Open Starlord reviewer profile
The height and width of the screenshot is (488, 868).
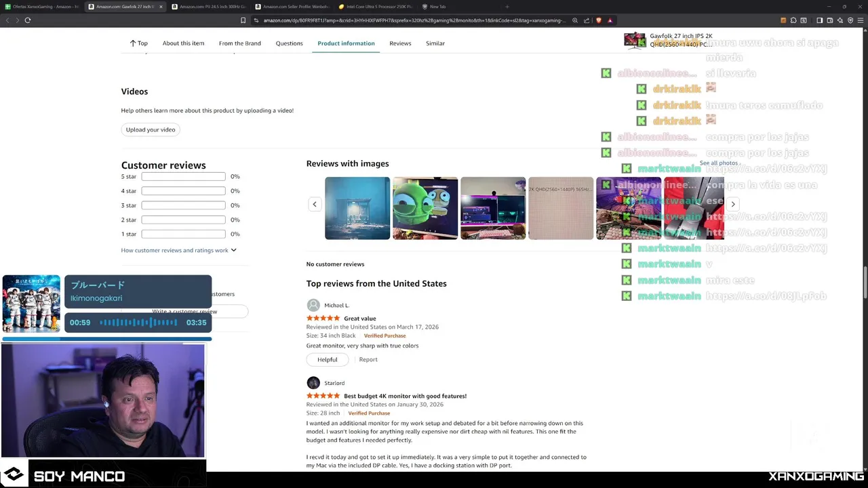pyautogui.click(x=326, y=383)
